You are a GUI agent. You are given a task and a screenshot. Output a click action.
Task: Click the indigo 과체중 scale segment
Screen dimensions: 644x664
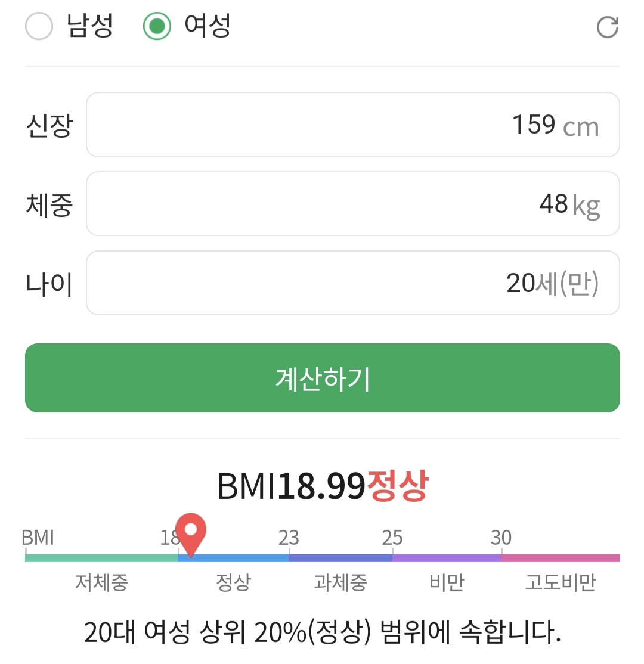(x=340, y=558)
